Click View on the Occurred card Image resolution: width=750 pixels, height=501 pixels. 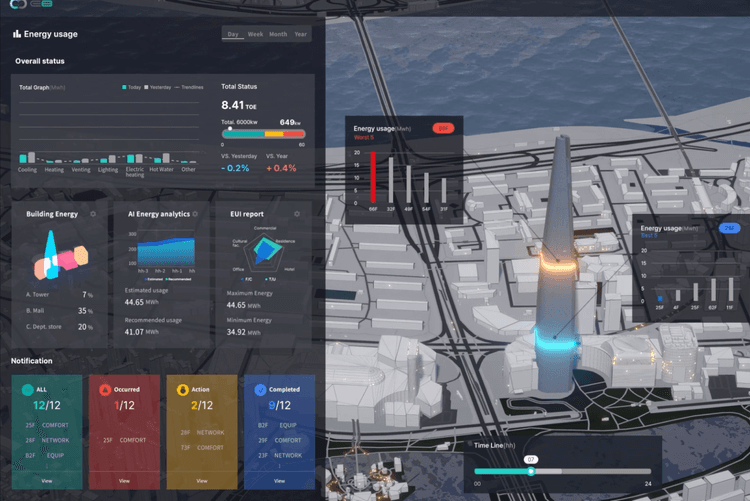124,481
